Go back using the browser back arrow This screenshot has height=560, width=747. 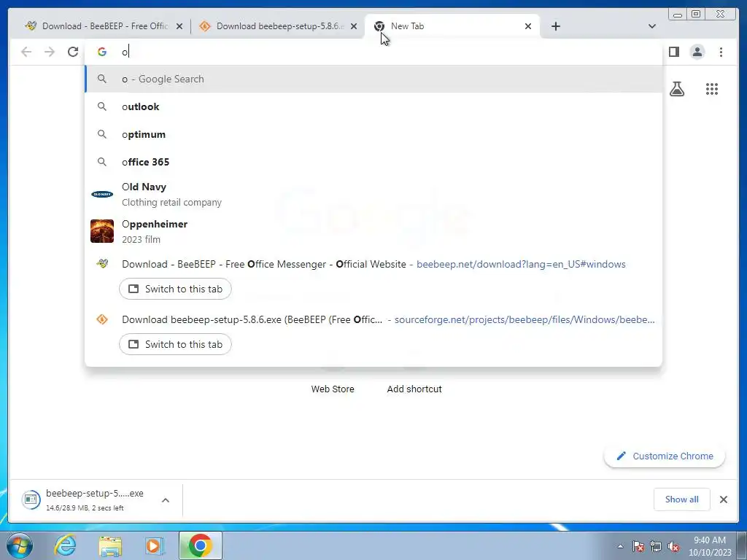coord(26,52)
